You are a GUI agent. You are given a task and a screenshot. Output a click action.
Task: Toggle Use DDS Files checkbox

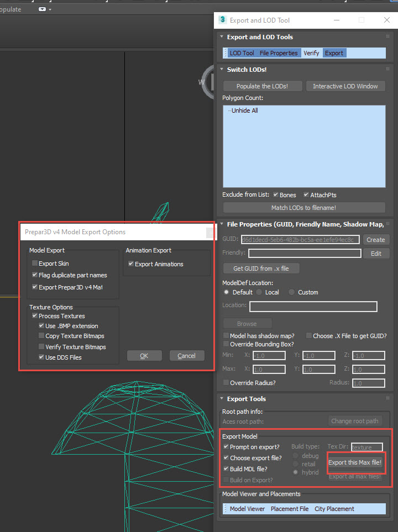pos(41,357)
